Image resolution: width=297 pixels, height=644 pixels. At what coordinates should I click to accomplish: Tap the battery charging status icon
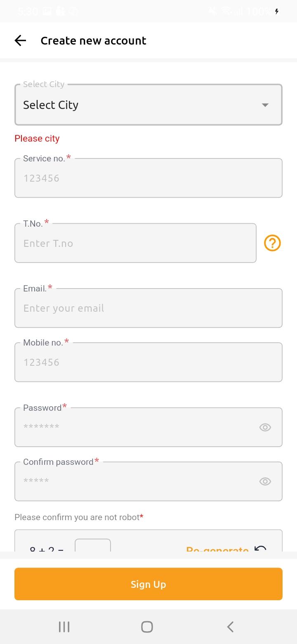click(x=277, y=11)
